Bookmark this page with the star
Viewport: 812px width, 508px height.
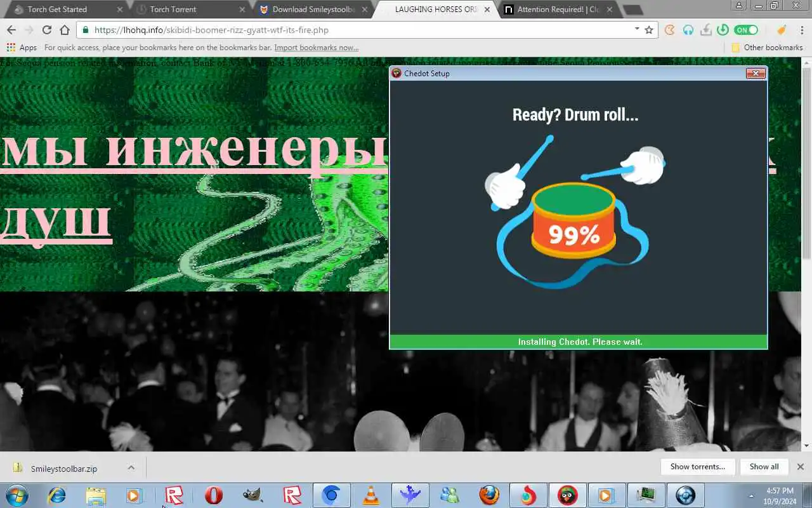[649, 30]
